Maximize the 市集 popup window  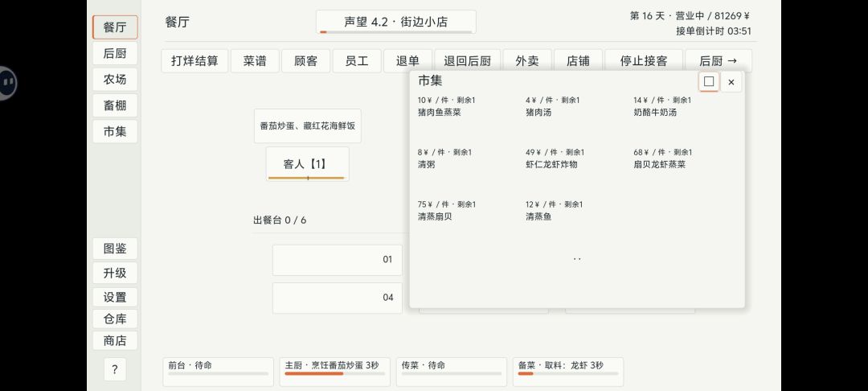[x=709, y=82]
